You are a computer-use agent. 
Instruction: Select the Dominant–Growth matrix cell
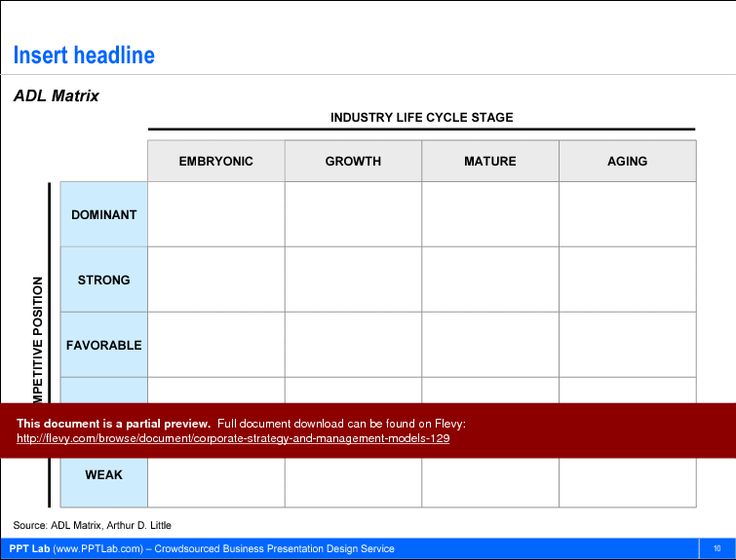[353, 214]
